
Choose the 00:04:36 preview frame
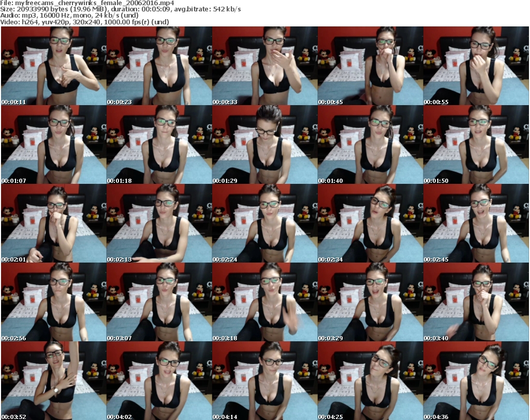point(476,381)
